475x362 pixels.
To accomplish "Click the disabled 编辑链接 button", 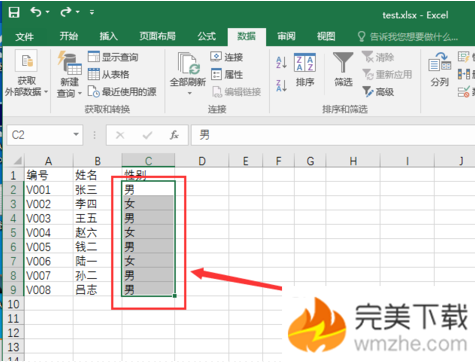I will 236,92.
